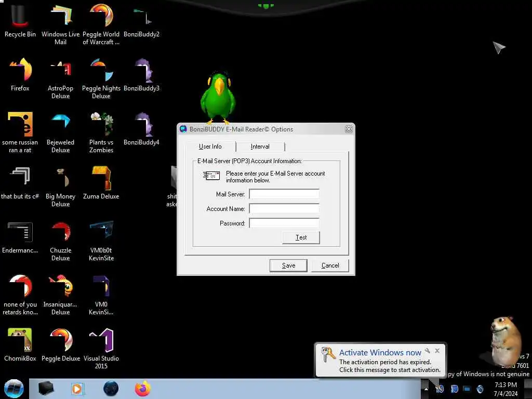
Task: Open the wrench options on activation balloon
Action: click(x=428, y=351)
